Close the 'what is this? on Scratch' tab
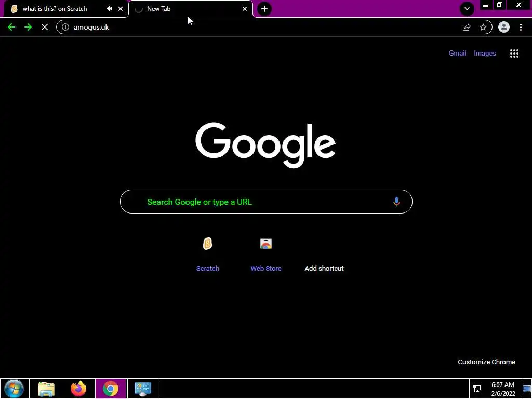The width and height of the screenshot is (532, 399). click(x=121, y=9)
